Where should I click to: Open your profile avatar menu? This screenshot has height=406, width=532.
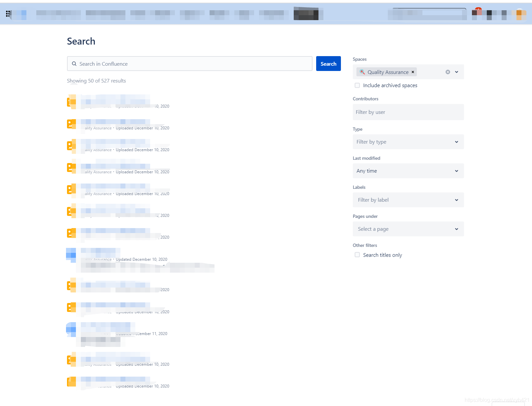coord(519,14)
